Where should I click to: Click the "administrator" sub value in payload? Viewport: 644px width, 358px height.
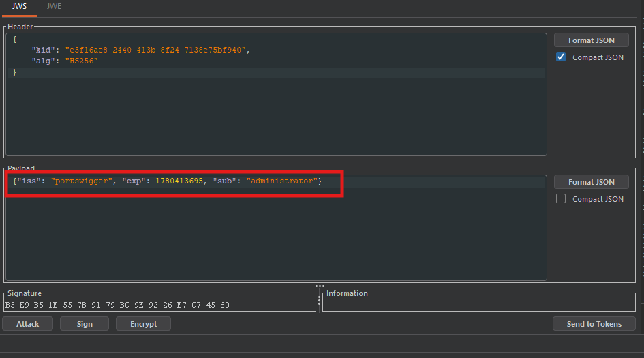(x=281, y=181)
